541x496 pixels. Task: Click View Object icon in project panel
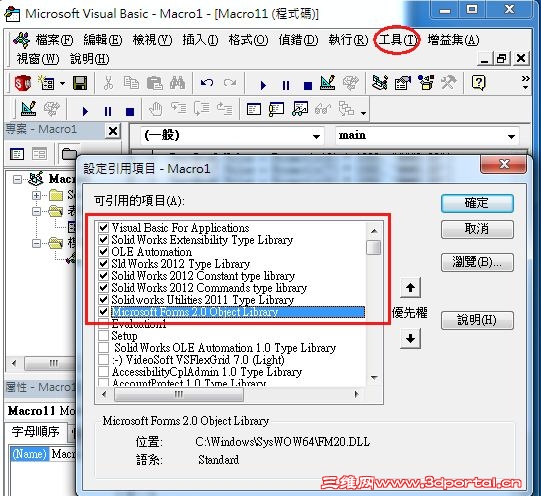pos(39,154)
